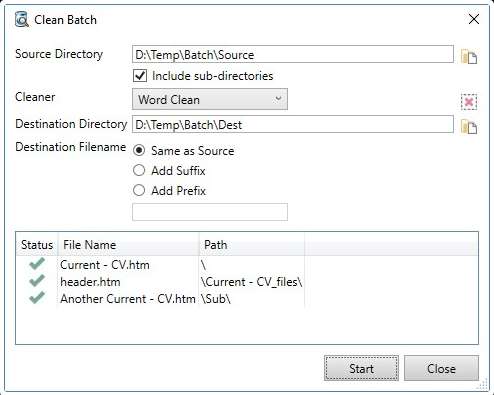Start the batch clean

click(361, 368)
